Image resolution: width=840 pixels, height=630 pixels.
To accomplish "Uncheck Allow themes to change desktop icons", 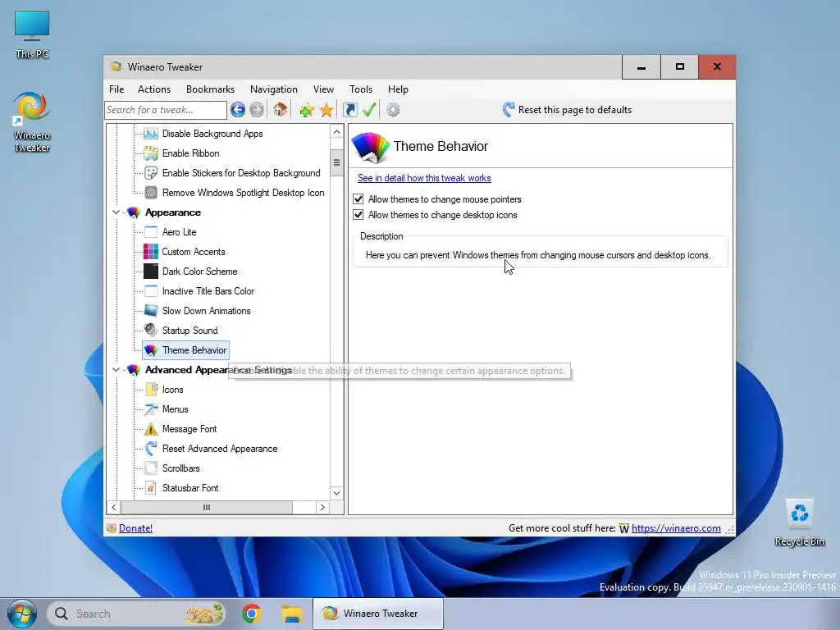I will pyautogui.click(x=358, y=215).
